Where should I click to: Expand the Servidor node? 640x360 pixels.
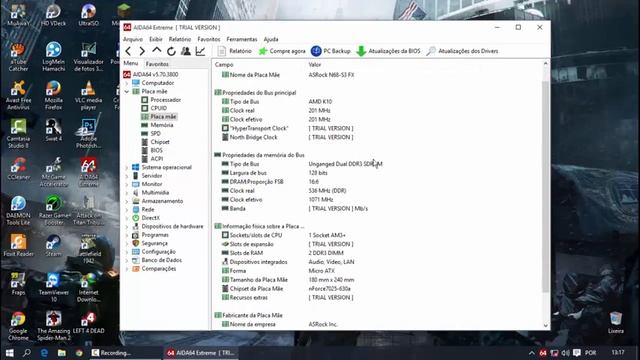pos(127,176)
